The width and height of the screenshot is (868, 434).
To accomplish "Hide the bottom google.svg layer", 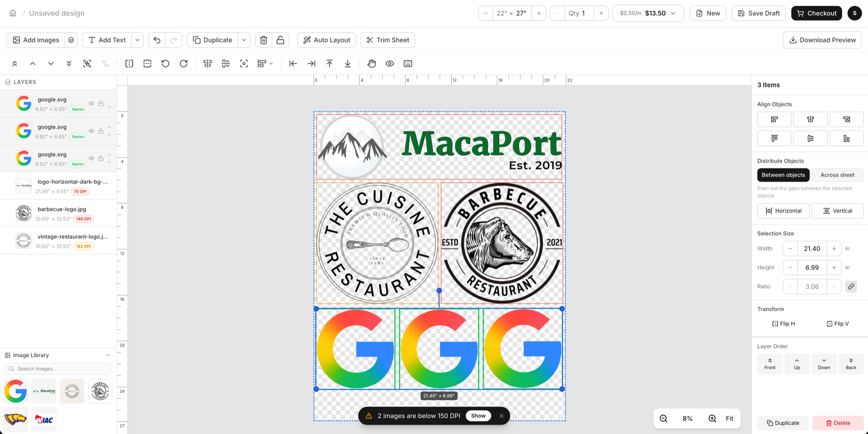I will 91,158.
